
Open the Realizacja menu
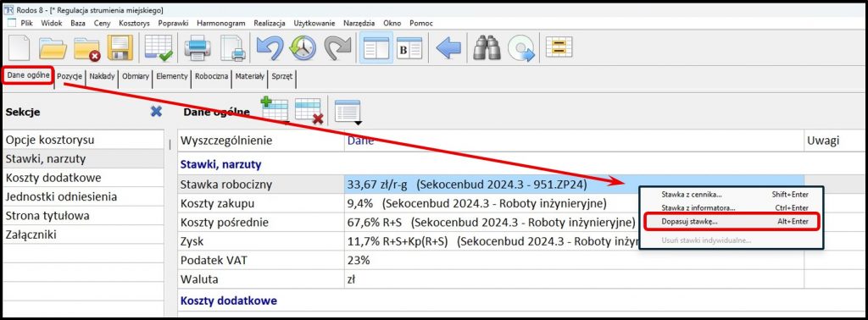coord(270,23)
